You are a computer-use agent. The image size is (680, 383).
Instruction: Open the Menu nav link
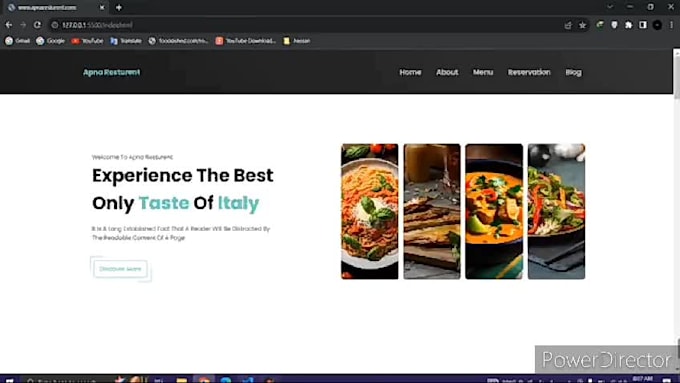pos(483,72)
